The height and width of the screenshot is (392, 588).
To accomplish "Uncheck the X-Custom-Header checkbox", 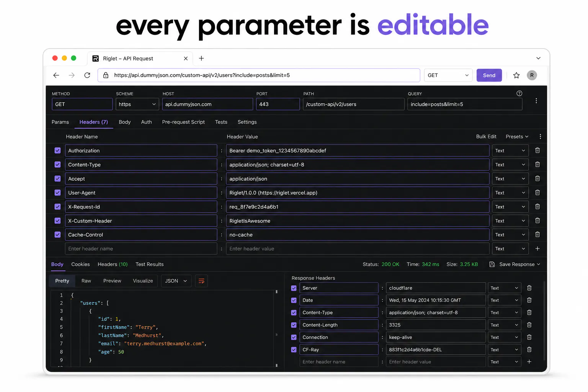I will [x=57, y=221].
